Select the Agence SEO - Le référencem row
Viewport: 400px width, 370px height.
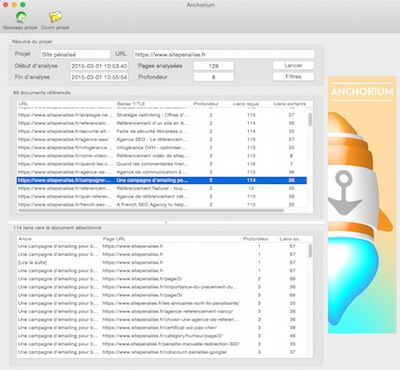pyautogui.click(x=162, y=139)
